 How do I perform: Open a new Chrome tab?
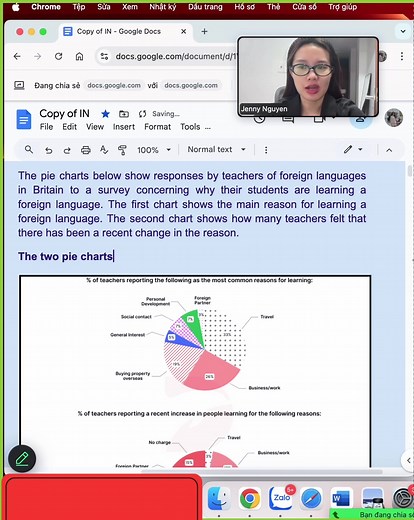click(x=204, y=32)
